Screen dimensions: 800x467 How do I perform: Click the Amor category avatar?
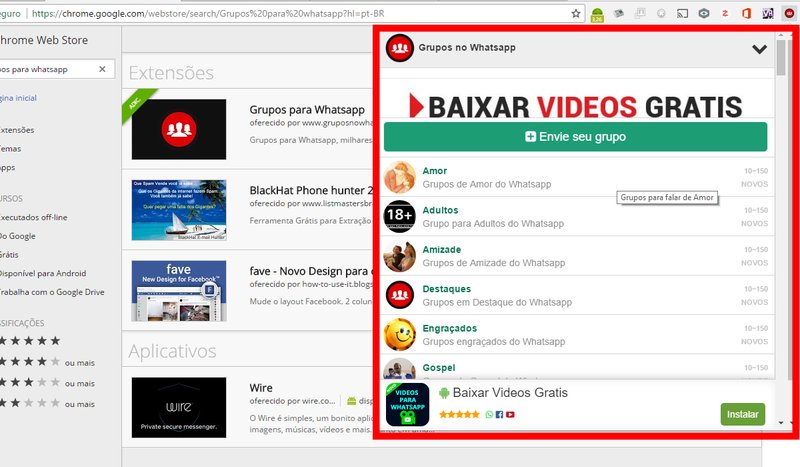click(399, 177)
